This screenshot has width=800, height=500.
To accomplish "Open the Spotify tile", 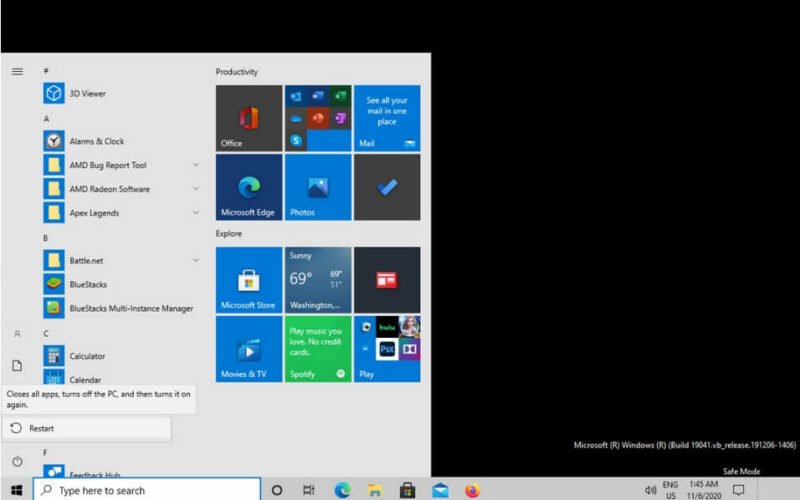I will [x=318, y=349].
